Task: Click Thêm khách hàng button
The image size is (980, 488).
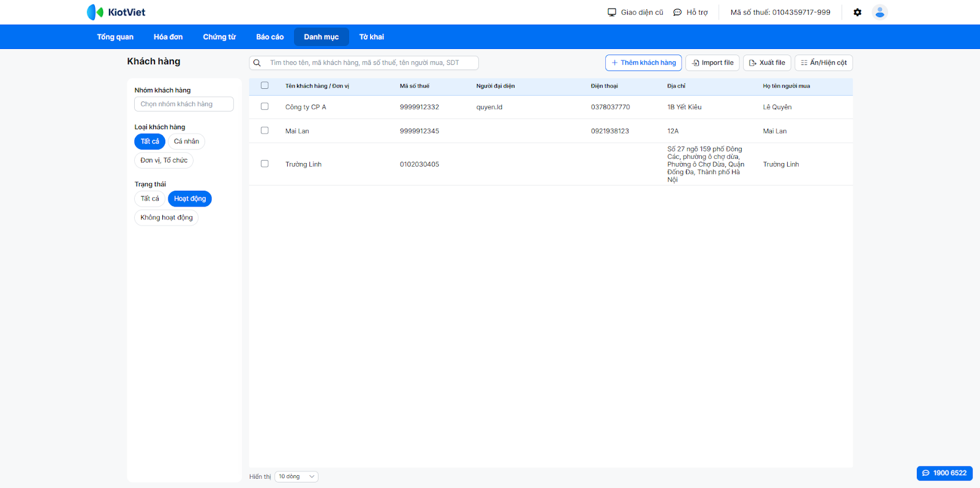Action: [643, 63]
